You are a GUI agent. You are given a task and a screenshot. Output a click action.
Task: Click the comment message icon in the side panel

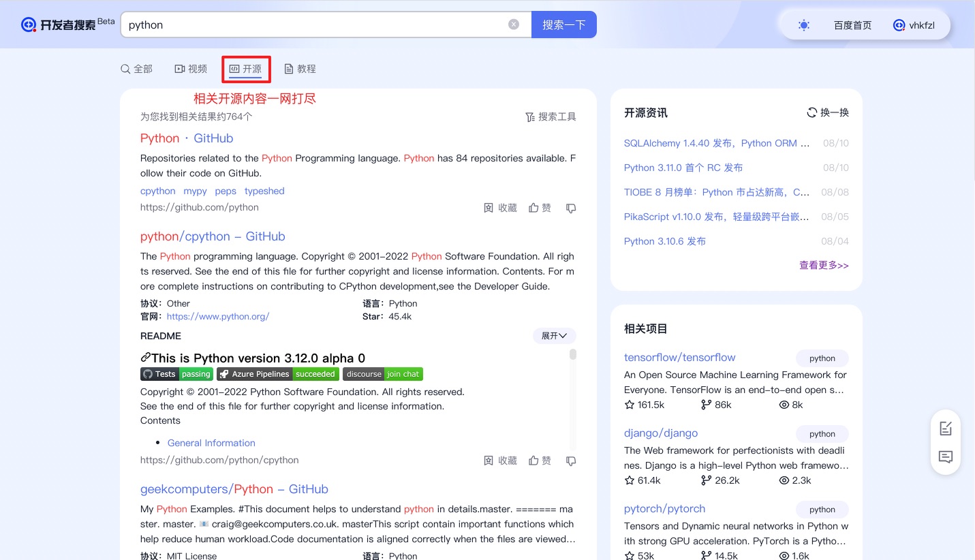[946, 456]
